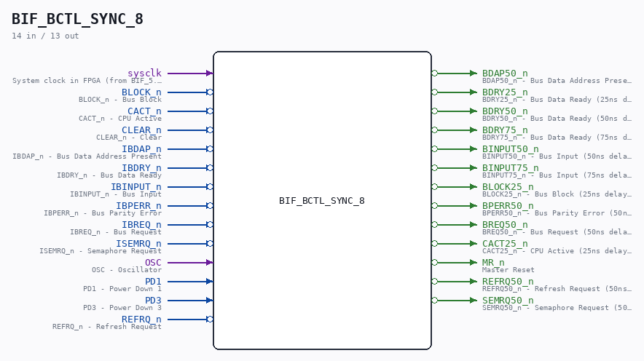The height and width of the screenshot is (361, 644).
Task: Select the PD3 input port label
Action: [153, 300]
